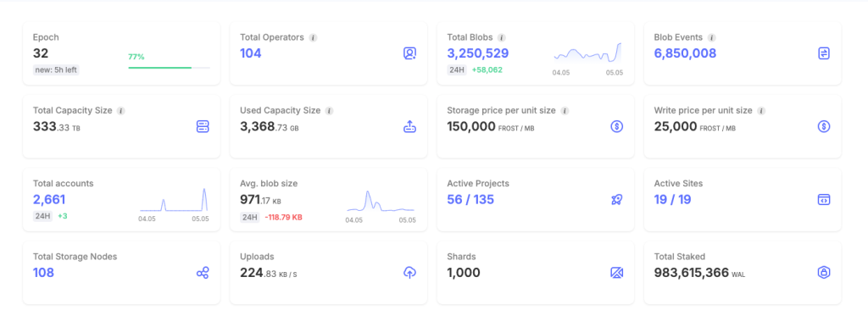
Task: Click the Active Sites code window icon
Action: (824, 200)
